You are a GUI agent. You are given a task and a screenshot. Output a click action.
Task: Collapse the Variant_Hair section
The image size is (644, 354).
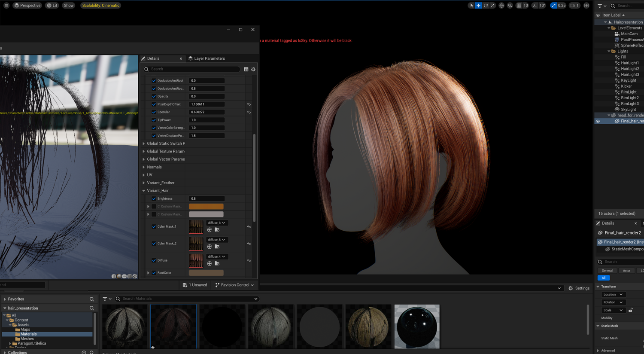click(144, 191)
